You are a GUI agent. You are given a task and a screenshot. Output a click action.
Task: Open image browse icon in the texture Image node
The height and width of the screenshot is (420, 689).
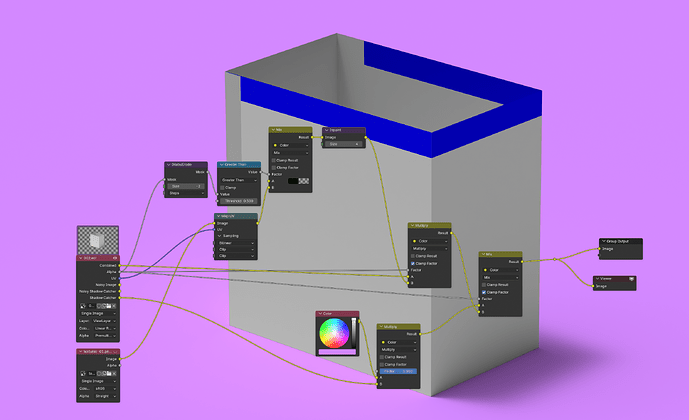pyautogui.click(x=83, y=373)
